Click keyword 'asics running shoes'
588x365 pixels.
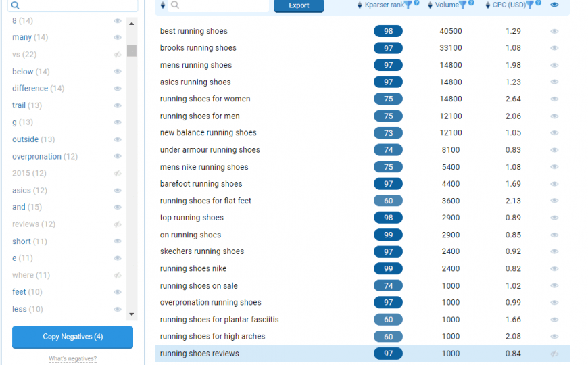(x=195, y=82)
